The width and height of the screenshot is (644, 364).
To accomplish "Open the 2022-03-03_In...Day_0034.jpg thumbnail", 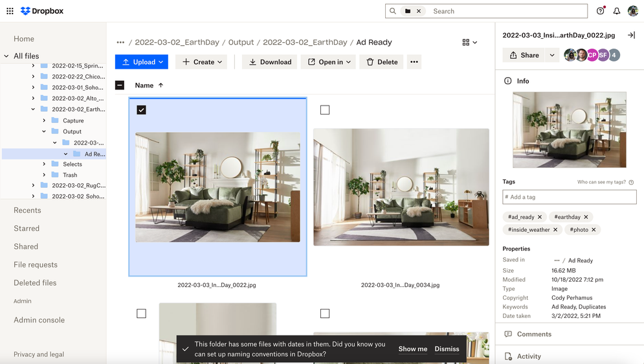I will click(401, 187).
